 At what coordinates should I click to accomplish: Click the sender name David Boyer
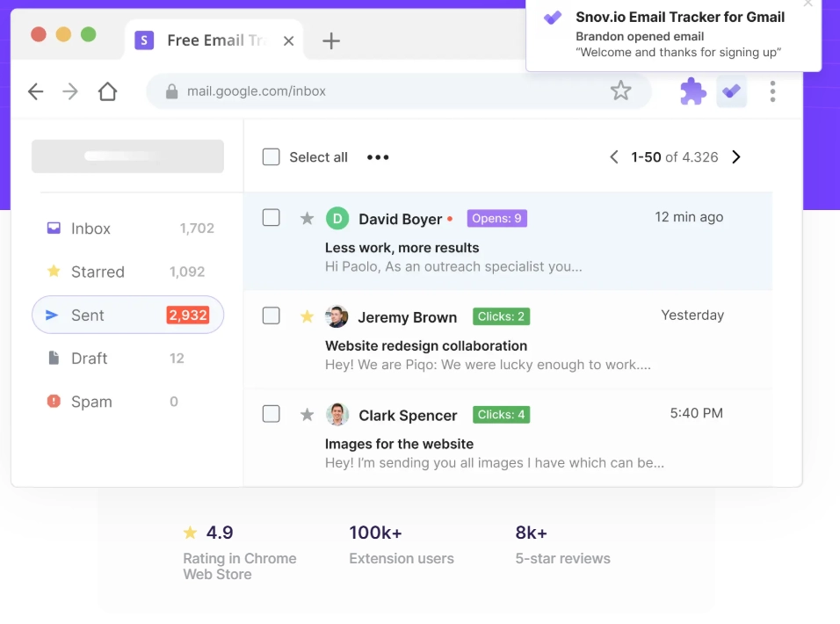coord(400,219)
